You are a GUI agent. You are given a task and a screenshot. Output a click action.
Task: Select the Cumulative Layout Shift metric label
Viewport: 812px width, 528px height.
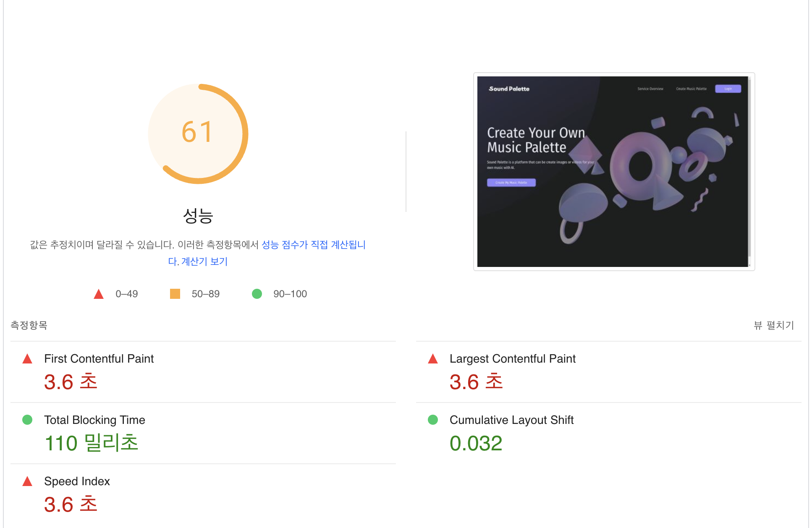click(511, 420)
